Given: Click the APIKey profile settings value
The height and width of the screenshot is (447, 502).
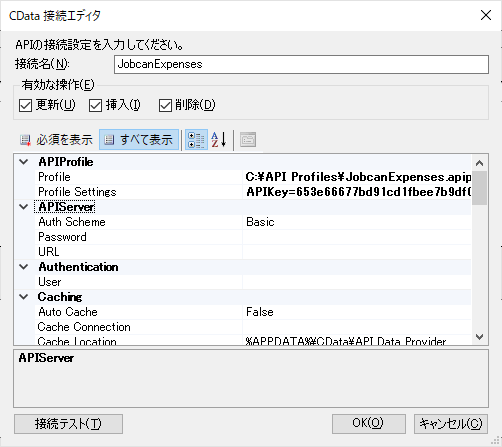Looking at the screenshot, I should coord(359,192).
